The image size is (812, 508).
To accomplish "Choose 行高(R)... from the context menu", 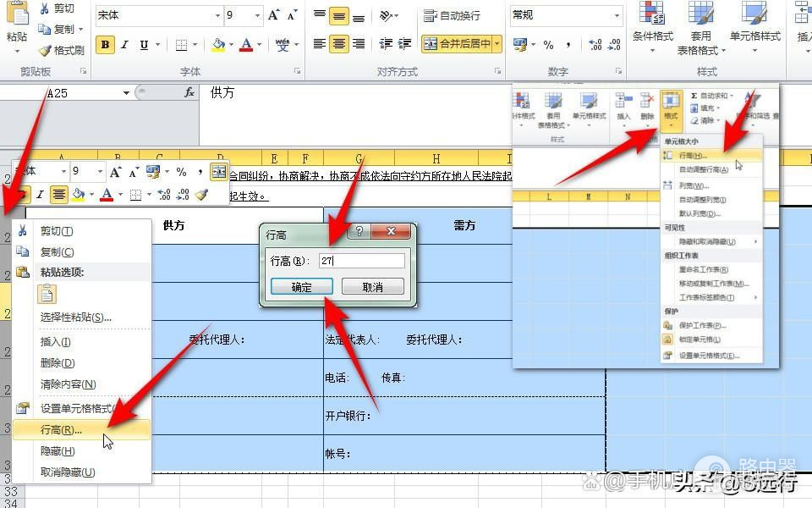I will click(x=61, y=430).
